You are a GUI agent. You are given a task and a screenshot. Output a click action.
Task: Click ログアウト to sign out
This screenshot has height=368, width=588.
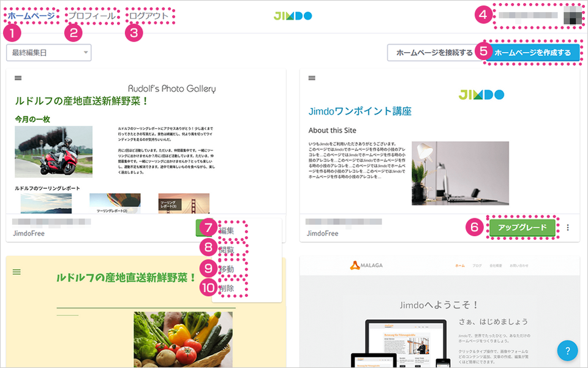coord(149,16)
